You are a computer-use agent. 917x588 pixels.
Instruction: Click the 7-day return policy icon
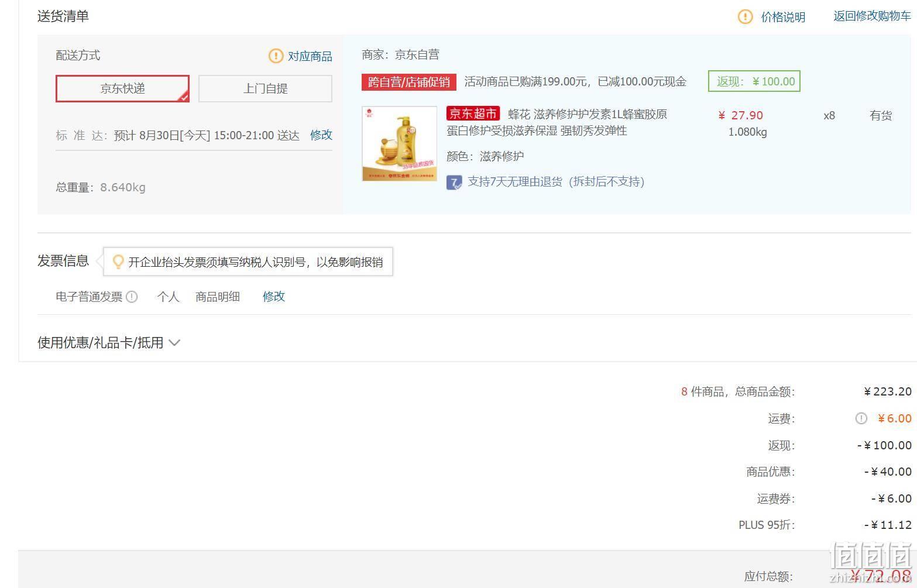pos(454,183)
